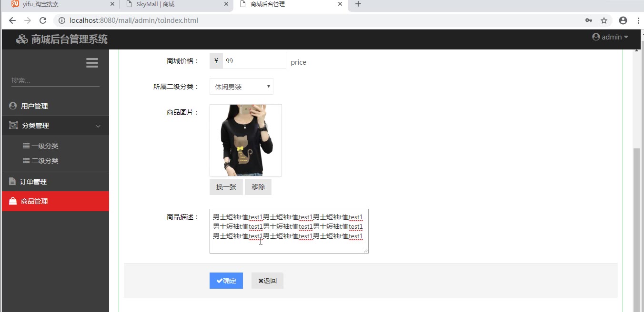This screenshot has width=644, height=312.
Task: Click the 订单管理 document icon
Action: point(12,181)
